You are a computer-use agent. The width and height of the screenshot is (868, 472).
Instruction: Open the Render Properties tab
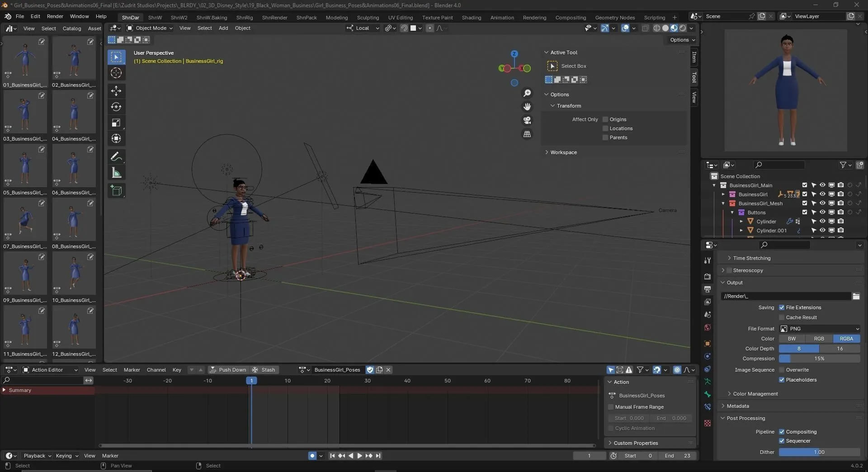point(708,276)
